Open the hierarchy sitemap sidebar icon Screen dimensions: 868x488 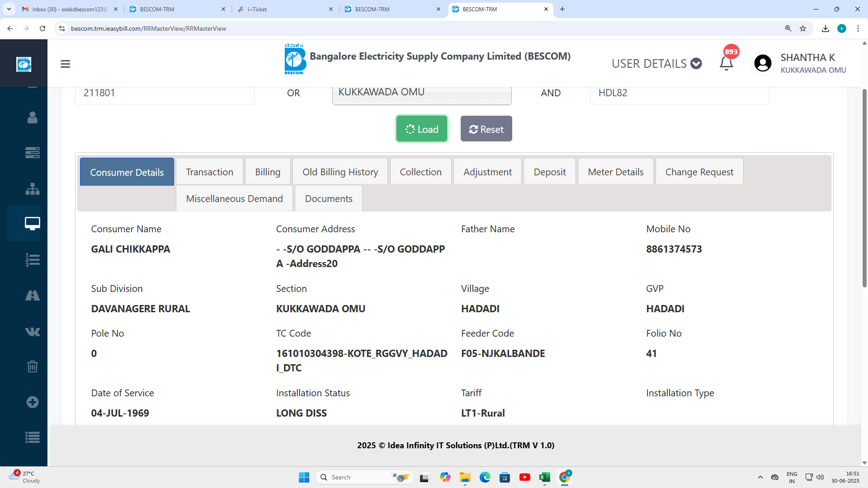pos(32,189)
